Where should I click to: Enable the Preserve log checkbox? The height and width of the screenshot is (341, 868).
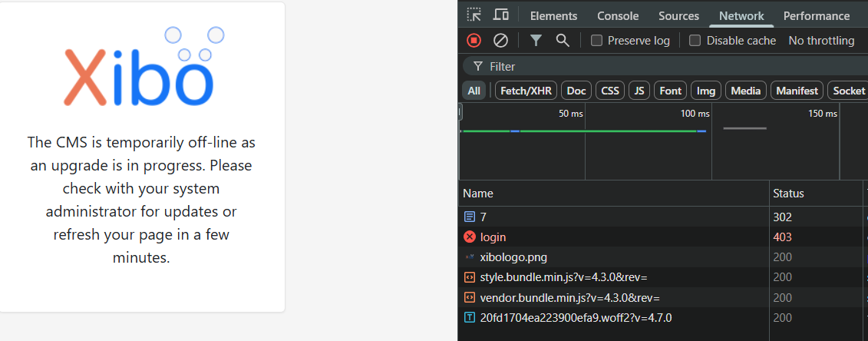click(x=596, y=41)
